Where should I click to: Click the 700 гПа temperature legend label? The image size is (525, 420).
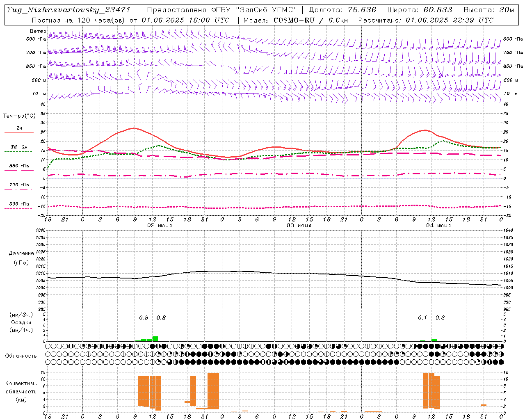[19, 185]
